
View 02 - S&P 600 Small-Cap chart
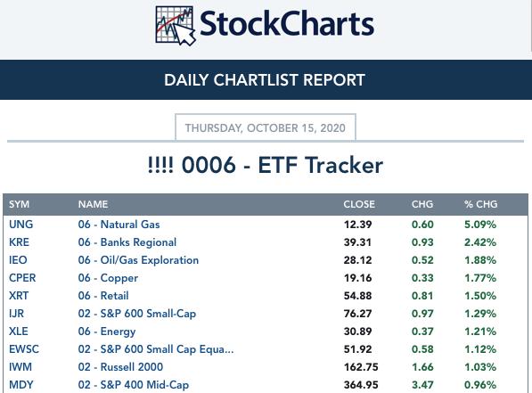(137, 314)
